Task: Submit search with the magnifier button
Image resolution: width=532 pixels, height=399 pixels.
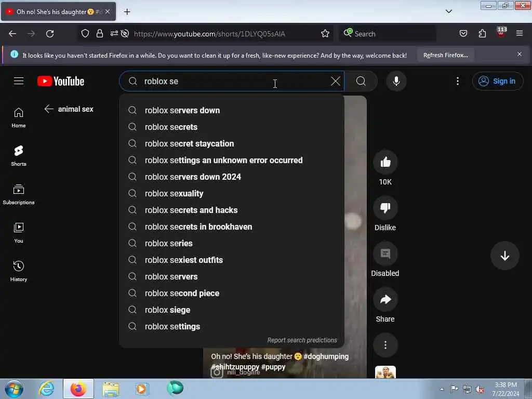Action: tap(361, 81)
